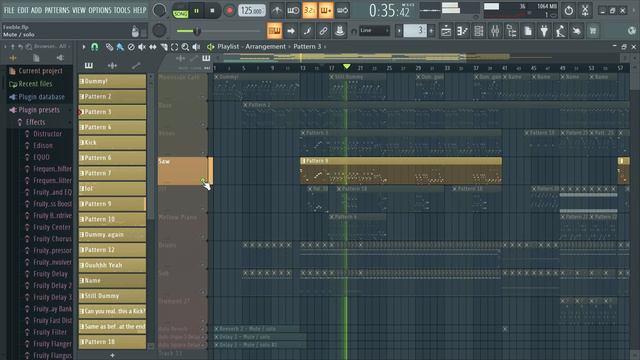Image resolution: width=640 pixels, height=360 pixels.
Task: Open the TOOLS menu
Action: tap(122, 10)
